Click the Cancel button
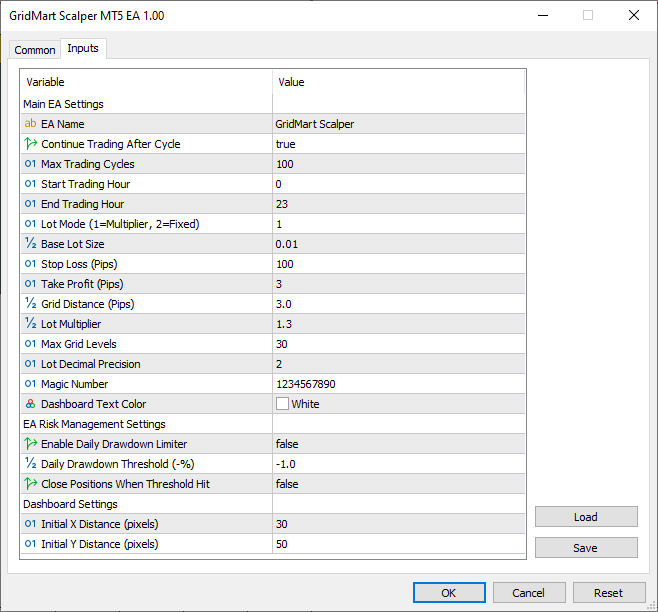Viewport: 658px width, 612px height. (529, 593)
